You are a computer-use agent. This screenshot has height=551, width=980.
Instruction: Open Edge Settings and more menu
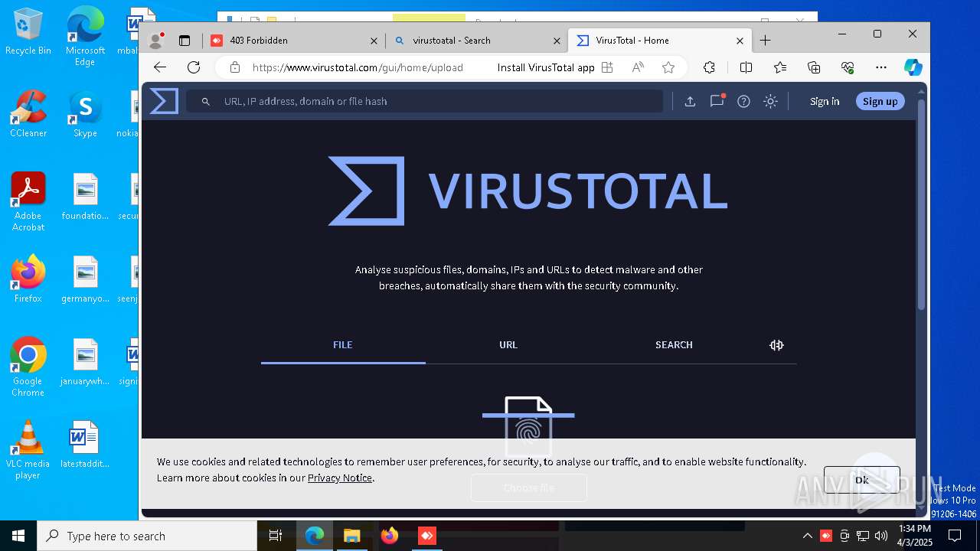coord(880,67)
